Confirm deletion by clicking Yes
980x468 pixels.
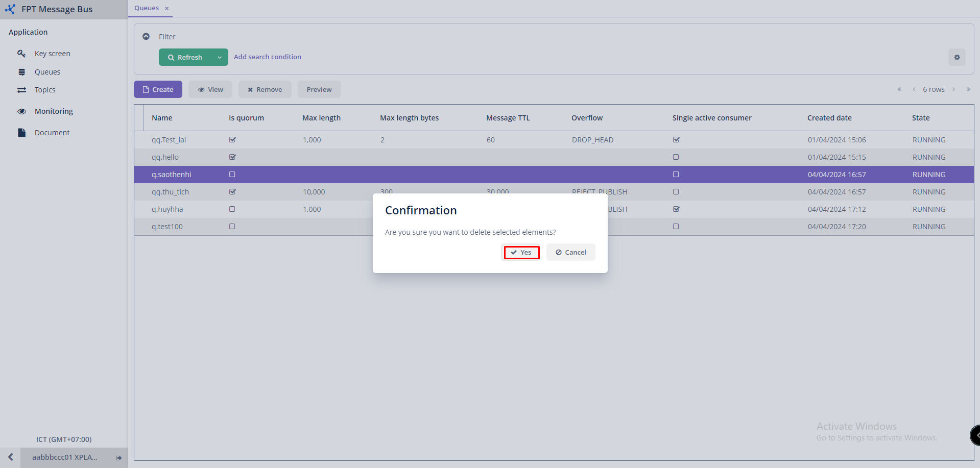coord(521,253)
